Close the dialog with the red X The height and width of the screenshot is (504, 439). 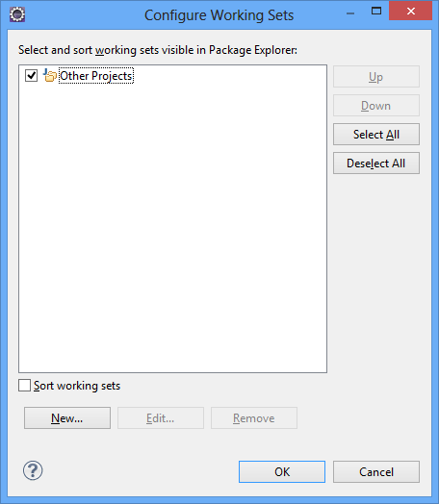pyautogui.click(x=410, y=11)
